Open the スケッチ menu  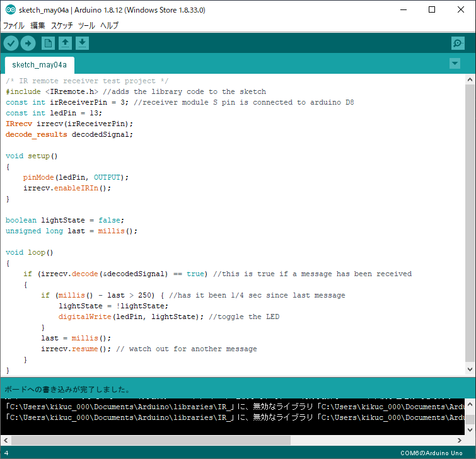[x=62, y=26]
